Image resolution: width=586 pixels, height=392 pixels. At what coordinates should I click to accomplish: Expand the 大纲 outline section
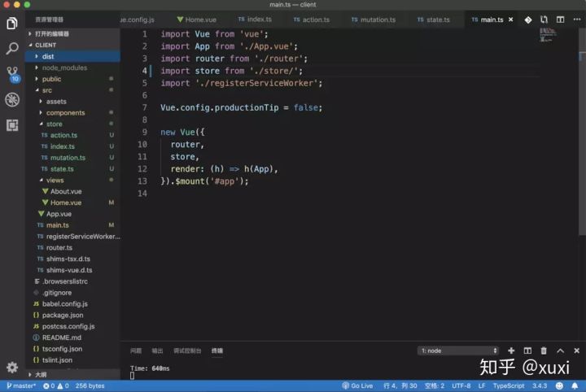pos(40,374)
